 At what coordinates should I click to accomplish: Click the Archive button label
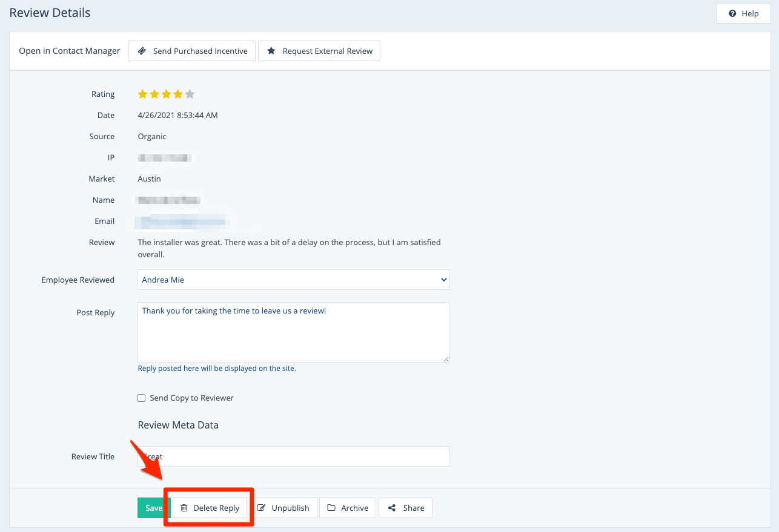354,508
